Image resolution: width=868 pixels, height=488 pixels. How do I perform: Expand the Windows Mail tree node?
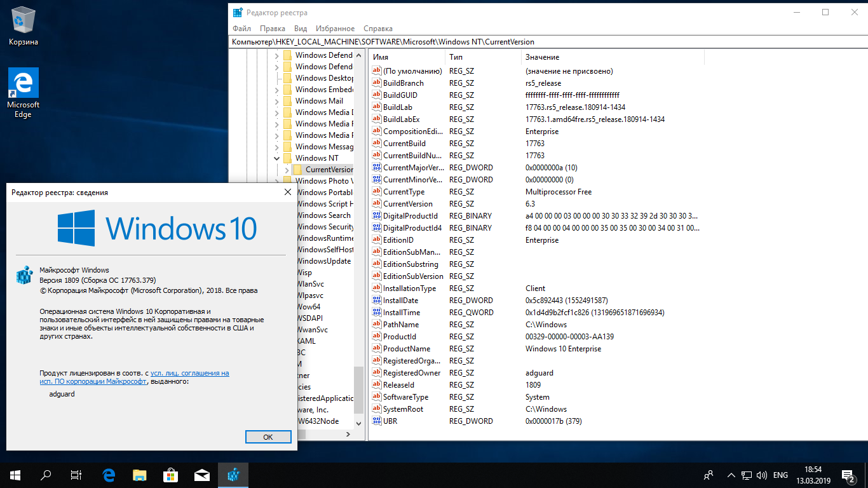(x=276, y=101)
